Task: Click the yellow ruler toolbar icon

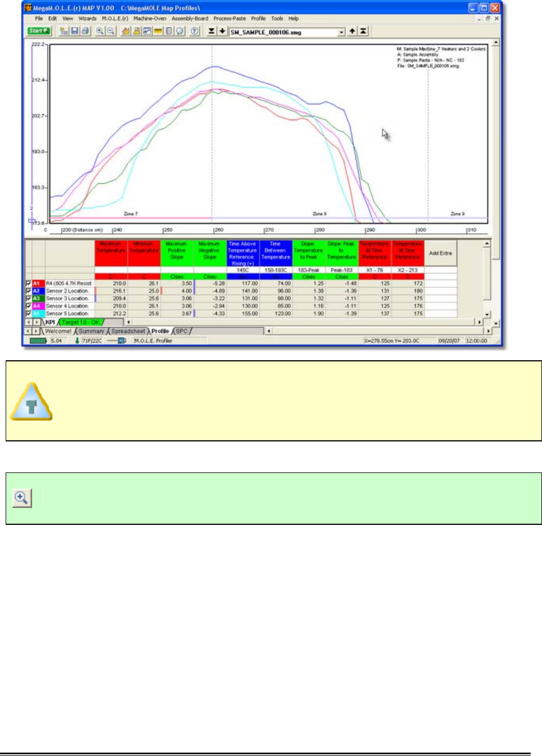Action: pos(158,31)
